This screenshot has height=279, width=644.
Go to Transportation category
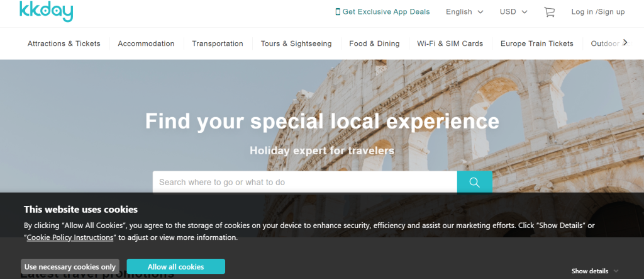point(218,43)
